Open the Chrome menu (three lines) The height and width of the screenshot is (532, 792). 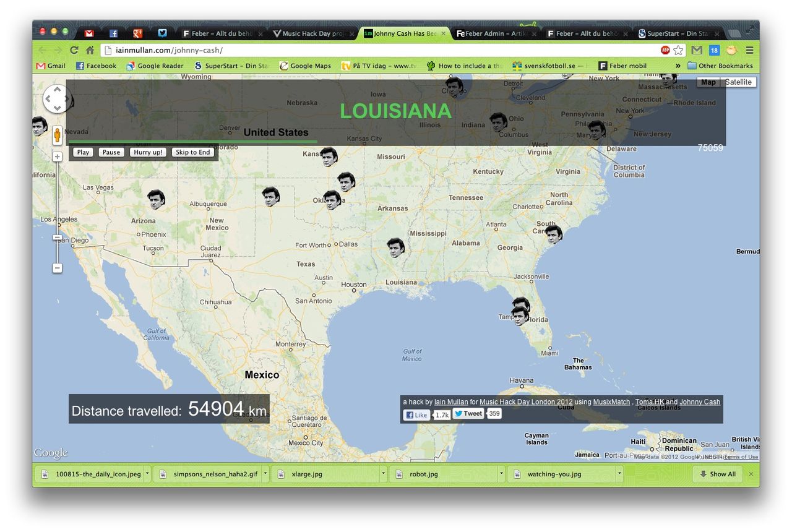749,50
